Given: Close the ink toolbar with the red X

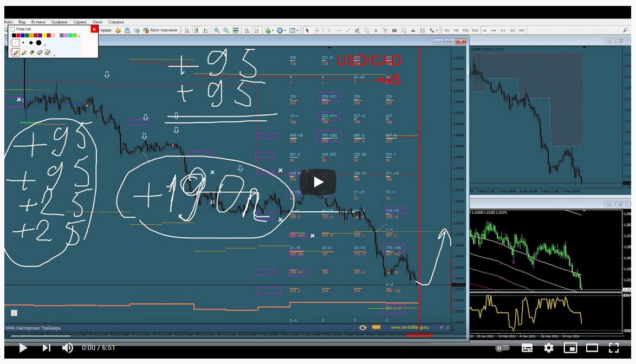Looking at the screenshot, I should point(94,29).
